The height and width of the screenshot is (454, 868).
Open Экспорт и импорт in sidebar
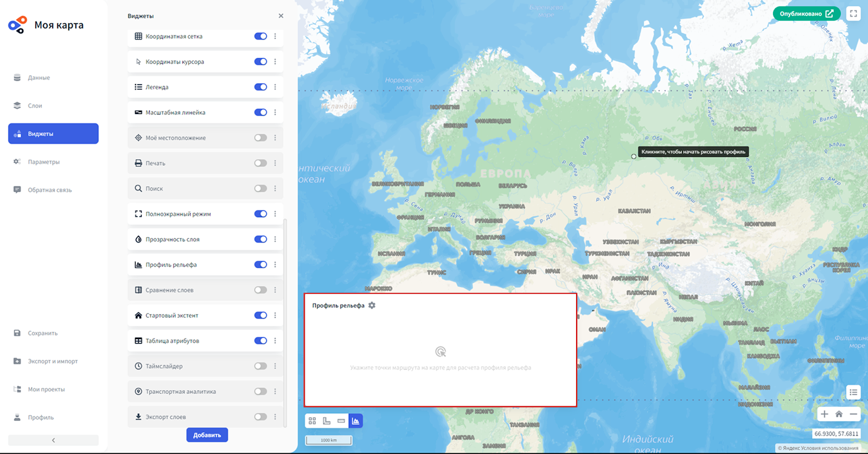53,361
